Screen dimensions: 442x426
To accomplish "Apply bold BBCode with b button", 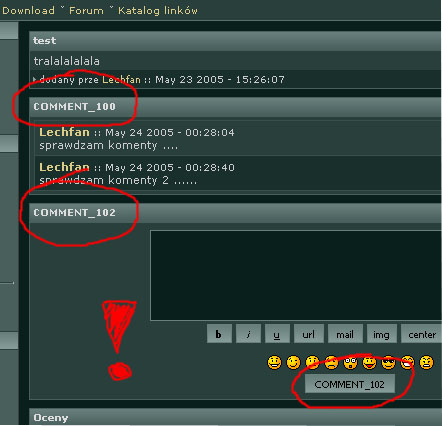I will pos(219,334).
